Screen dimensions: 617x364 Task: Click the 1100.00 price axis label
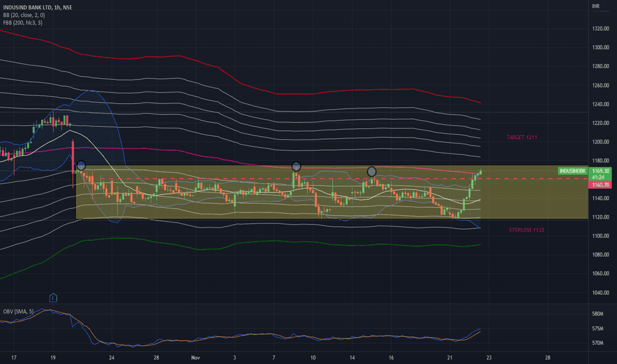[x=600, y=236]
